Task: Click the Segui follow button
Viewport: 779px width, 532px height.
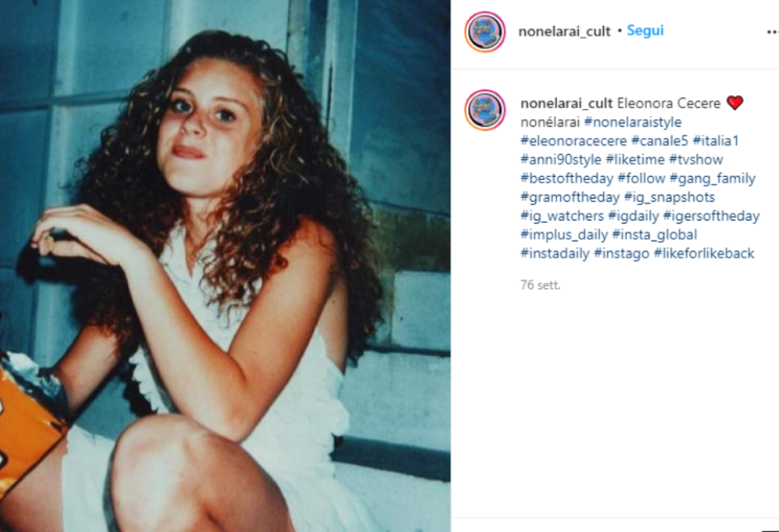Action: point(645,30)
